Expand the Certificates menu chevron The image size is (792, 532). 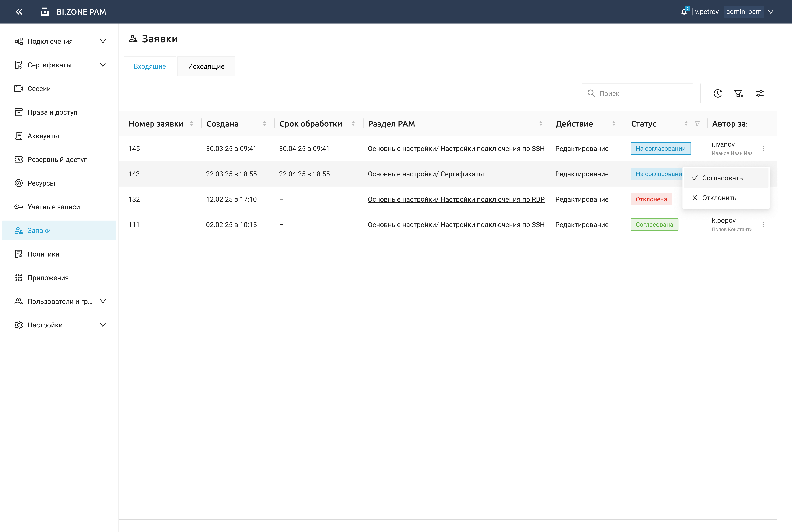103,65
